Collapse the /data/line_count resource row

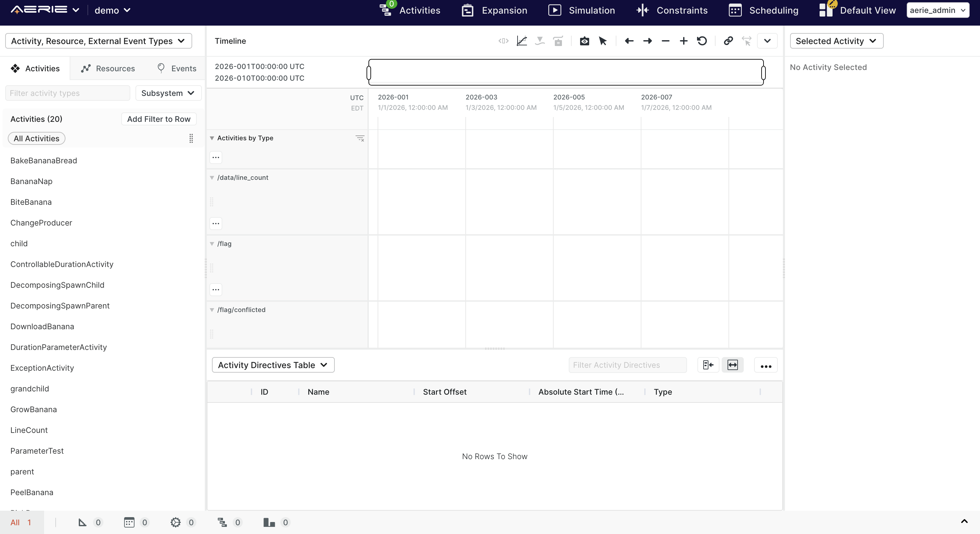[212, 178]
